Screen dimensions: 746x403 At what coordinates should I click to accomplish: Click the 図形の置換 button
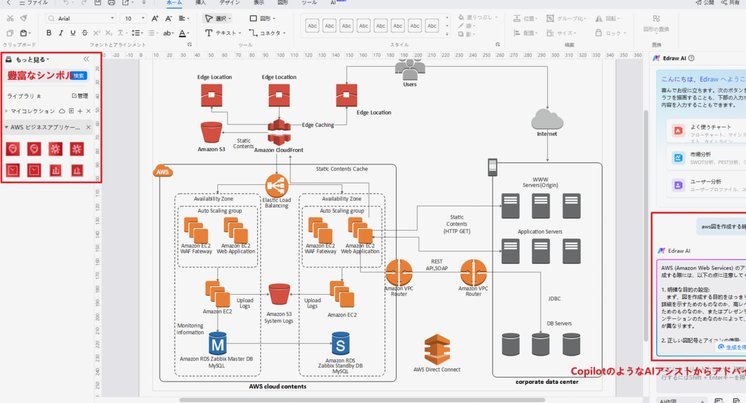[x=657, y=24]
